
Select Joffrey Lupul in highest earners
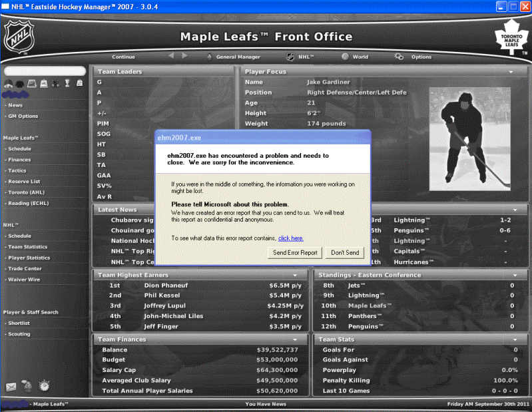point(164,306)
